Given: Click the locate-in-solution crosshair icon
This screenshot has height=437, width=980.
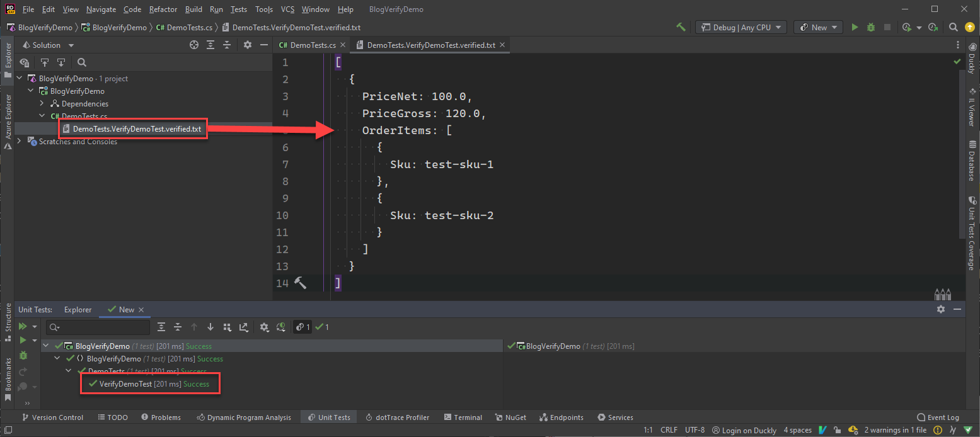Looking at the screenshot, I should (x=194, y=45).
